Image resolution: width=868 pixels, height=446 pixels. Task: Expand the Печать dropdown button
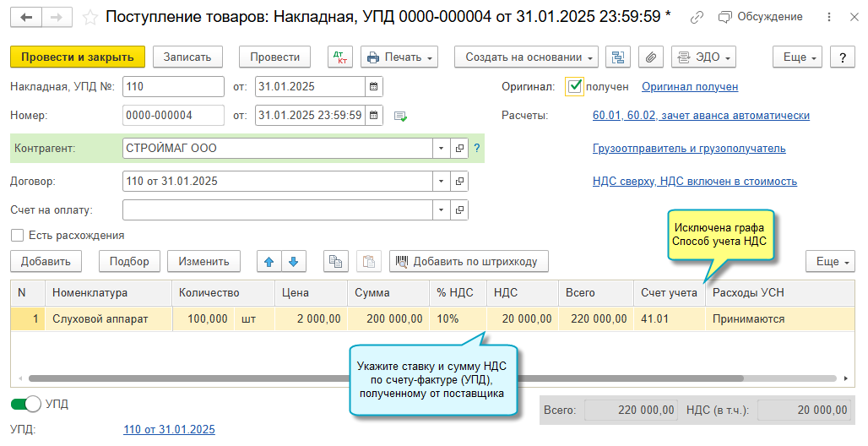pyautogui.click(x=399, y=57)
